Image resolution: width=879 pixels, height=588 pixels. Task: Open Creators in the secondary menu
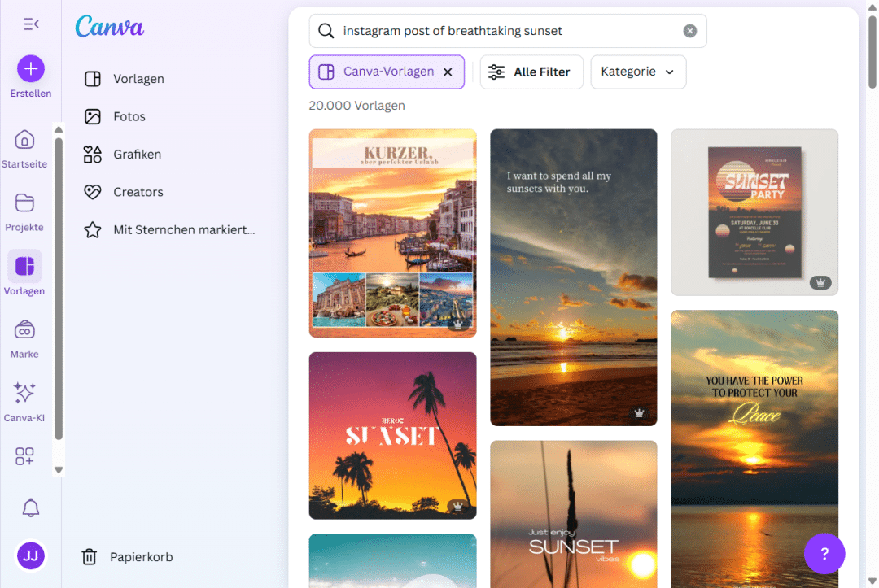pyautogui.click(x=124, y=192)
